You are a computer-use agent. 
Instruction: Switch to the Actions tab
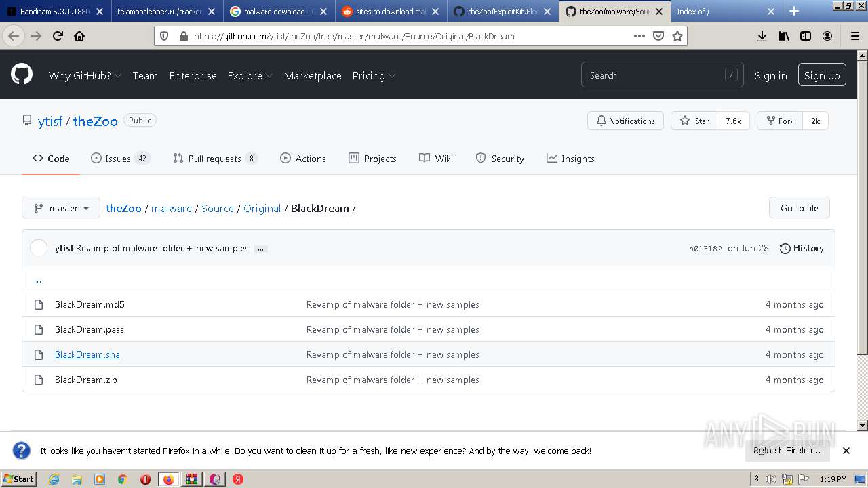click(x=303, y=159)
